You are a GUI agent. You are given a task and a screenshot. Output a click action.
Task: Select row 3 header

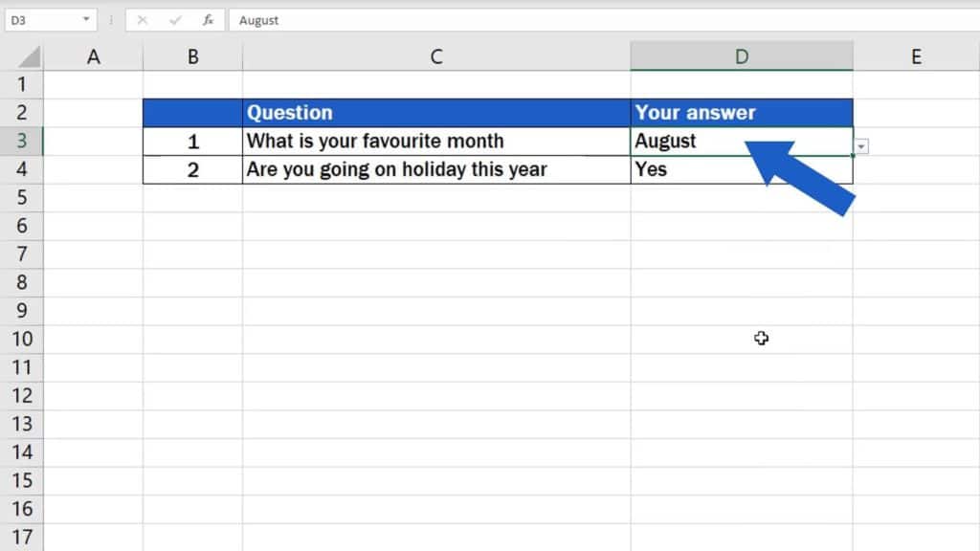[x=23, y=141]
